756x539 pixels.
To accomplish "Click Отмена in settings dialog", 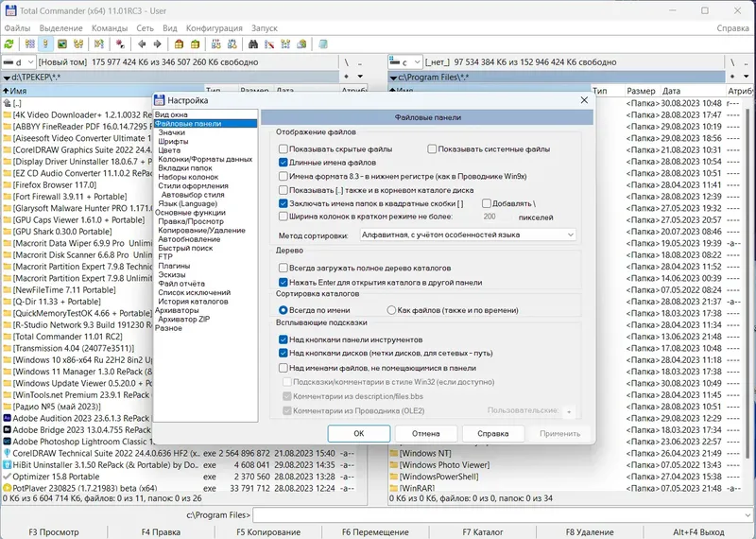I will [x=426, y=433].
